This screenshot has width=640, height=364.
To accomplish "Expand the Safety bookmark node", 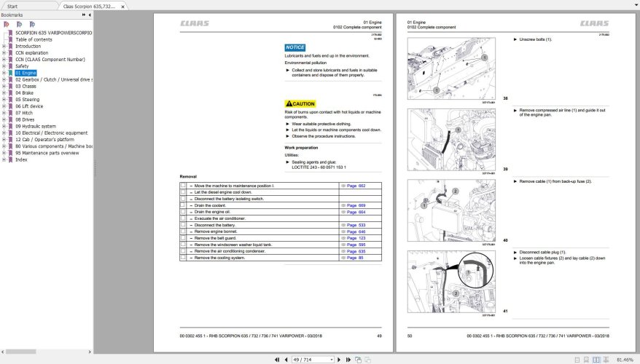I will pyautogui.click(x=4, y=66).
